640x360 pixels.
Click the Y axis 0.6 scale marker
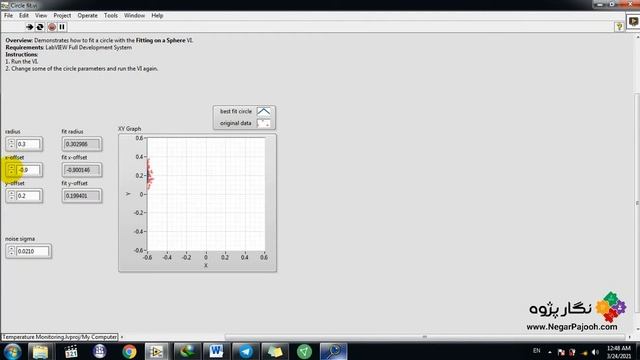[139, 138]
